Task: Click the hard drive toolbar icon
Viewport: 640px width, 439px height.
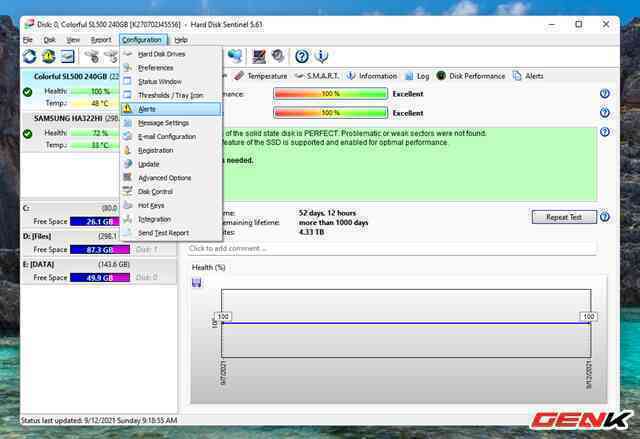Action: (68, 56)
